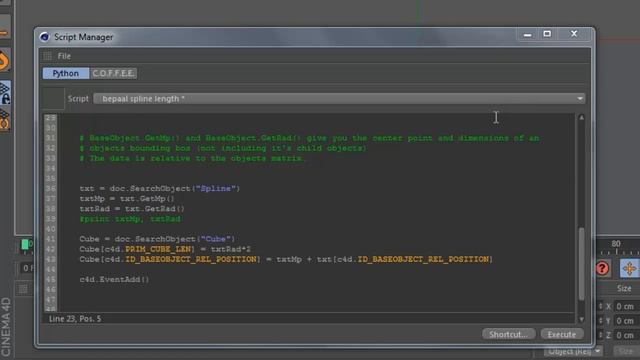Screen dimensions: 640x360
Task: Click the Execute button
Action: click(x=562, y=334)
